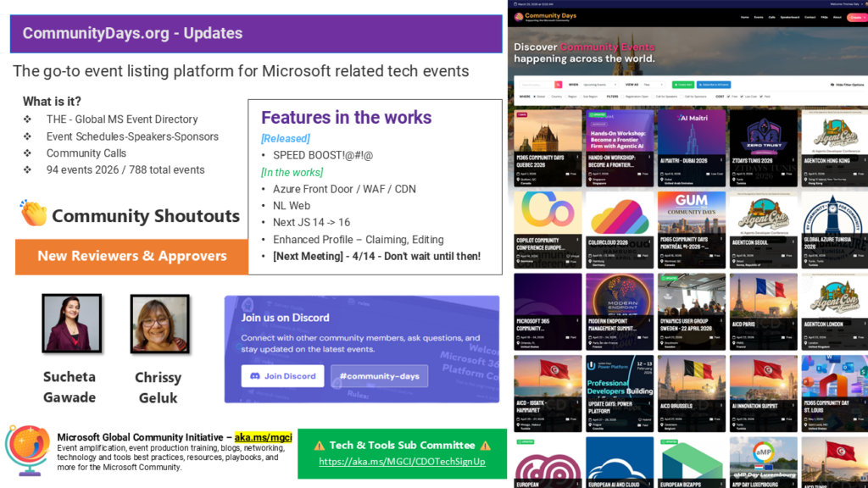Viewport: 868px width, 488px height.
Task: Open About in site navigation
Action: [x=837, y=17]
